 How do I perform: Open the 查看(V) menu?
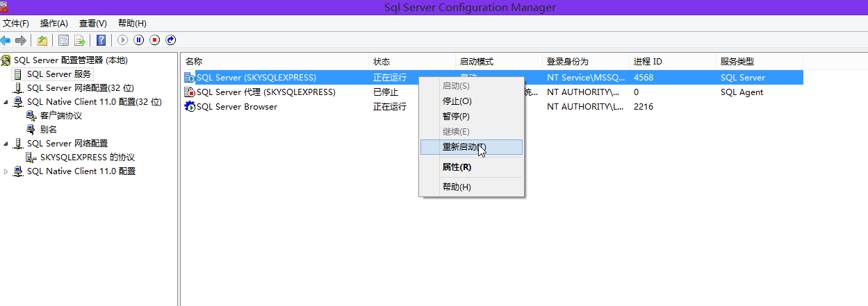[x=93, y=24]
